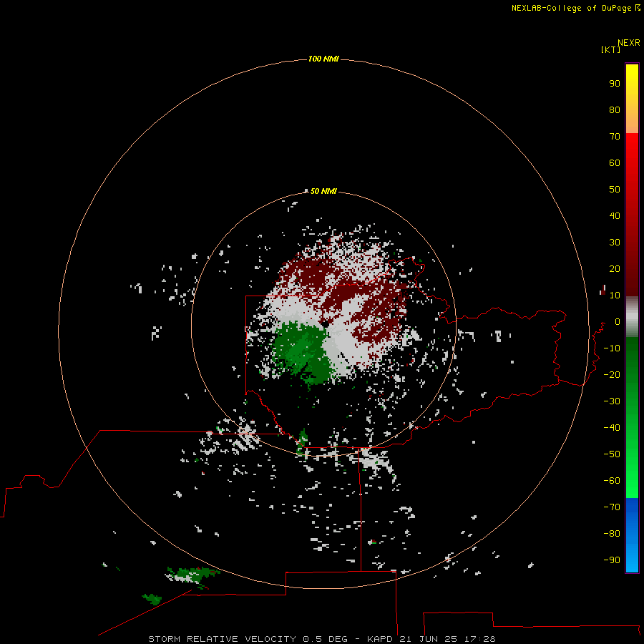The image size is (644, 644).
Task: Click the -20 value on the velocity scale
Action: pyautogui.click(x=612, y=374)
